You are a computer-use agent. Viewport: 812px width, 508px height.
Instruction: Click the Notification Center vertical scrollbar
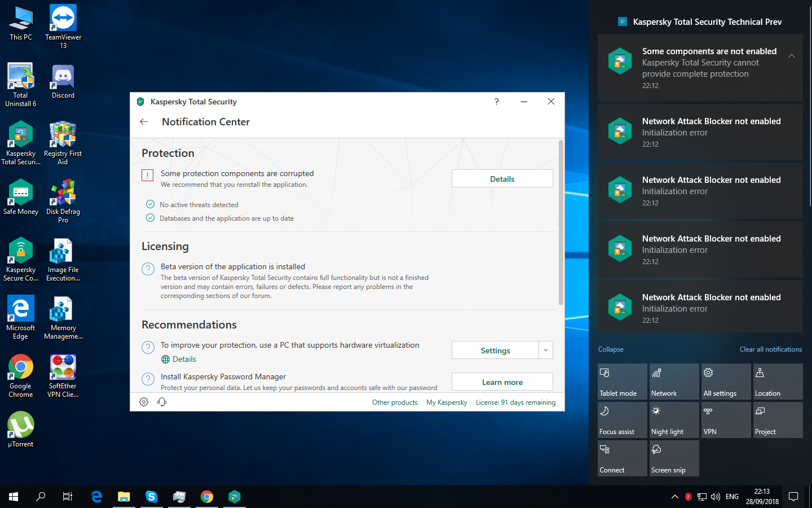pyautogui.click(x=561, y=223)
